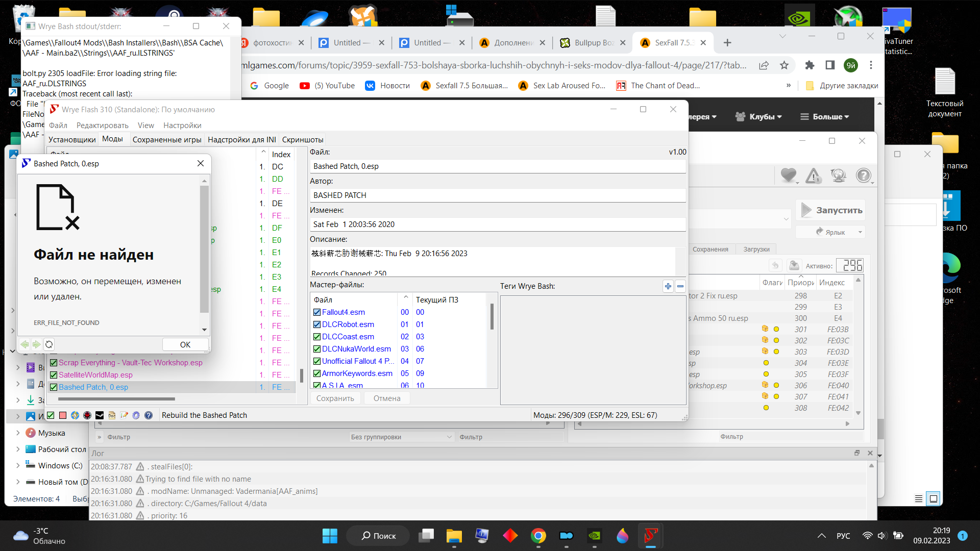Open Wrye settings gear icon in status bar
The image size is (980, 551).
[x=136, y=415]
